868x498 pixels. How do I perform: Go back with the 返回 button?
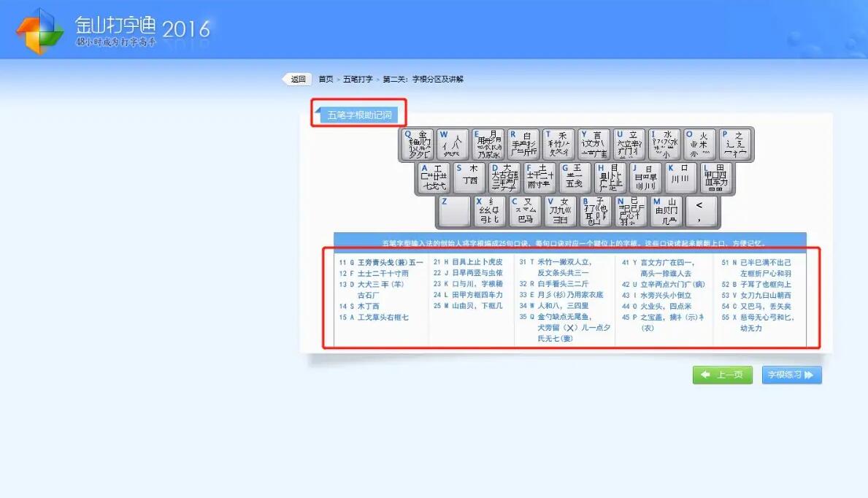pyautogui.click(x=297, y=79)
